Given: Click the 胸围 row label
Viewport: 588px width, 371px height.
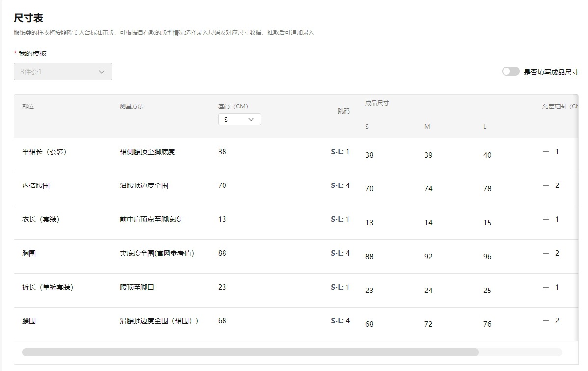Looking at the screenshot, I should pyautogui.click(x=29, y=253).
